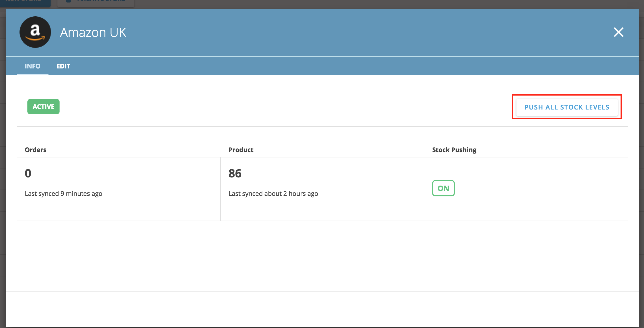
Task: Toggle the Stock Pushing ON switch
Action: tap(443, 188)
